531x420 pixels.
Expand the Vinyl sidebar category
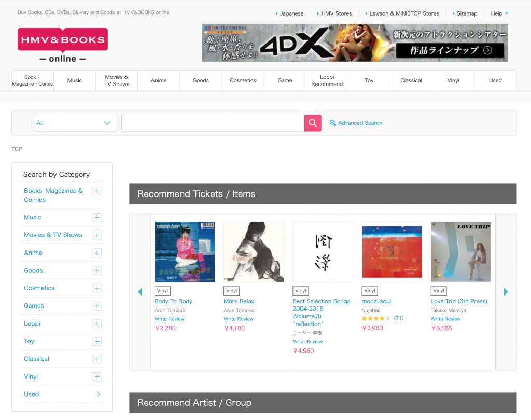pos(97,377)
